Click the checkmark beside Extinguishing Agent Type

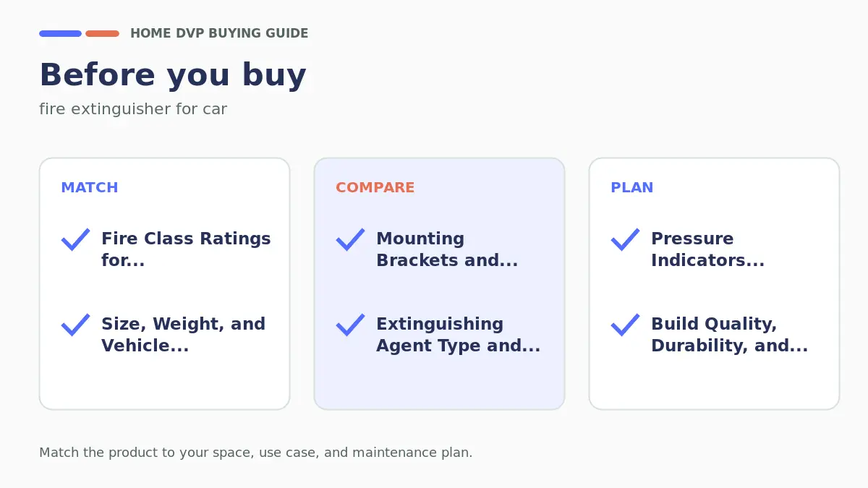350,325
